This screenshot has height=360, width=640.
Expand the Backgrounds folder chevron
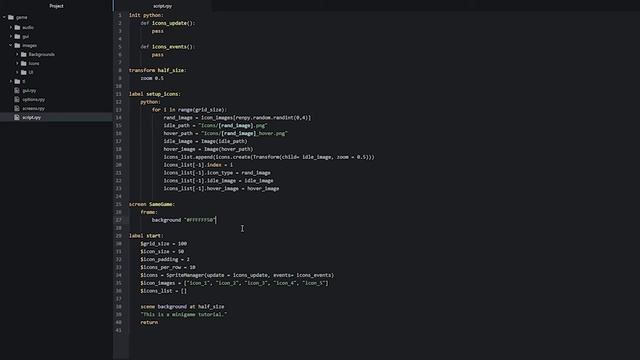click(x=18, y=54)
